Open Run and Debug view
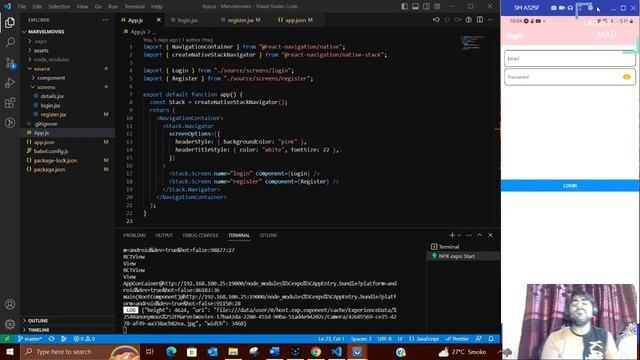640x360 pixels. [x=10, y=82]
